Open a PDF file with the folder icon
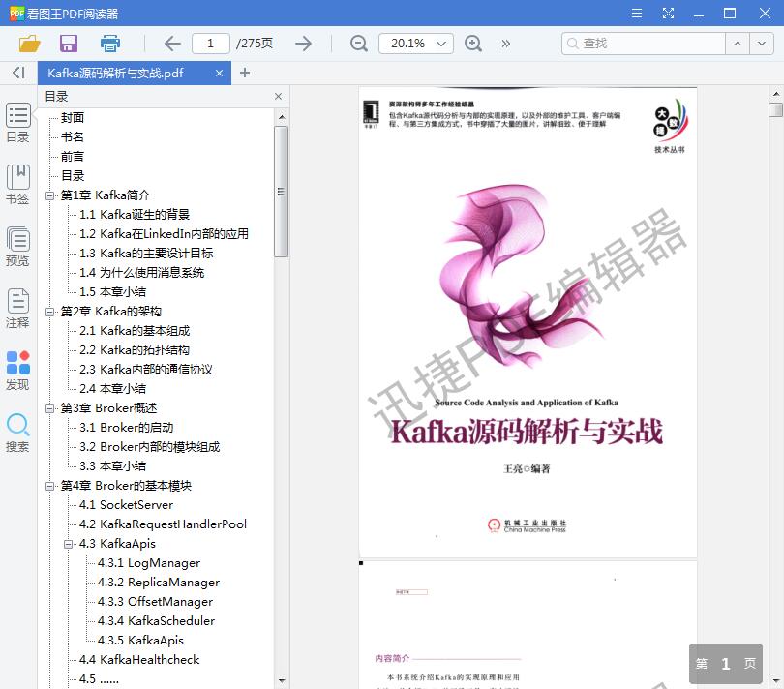Image resolution: width=784 pixels, height=689 pixels. click(x=29, y=44)
